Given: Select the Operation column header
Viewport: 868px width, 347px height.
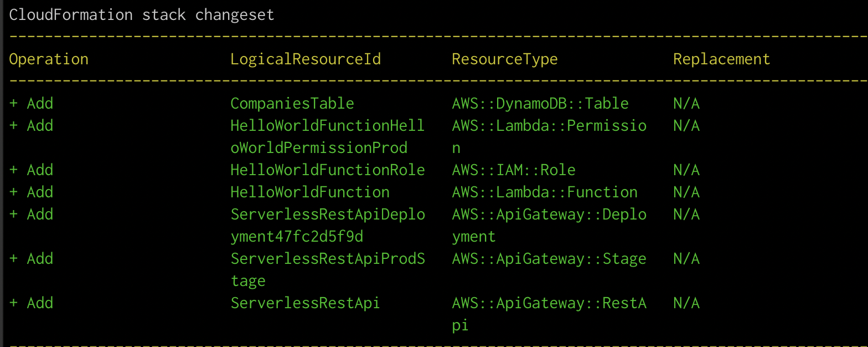Looking at the screenshot, I should tap(49, 59).
